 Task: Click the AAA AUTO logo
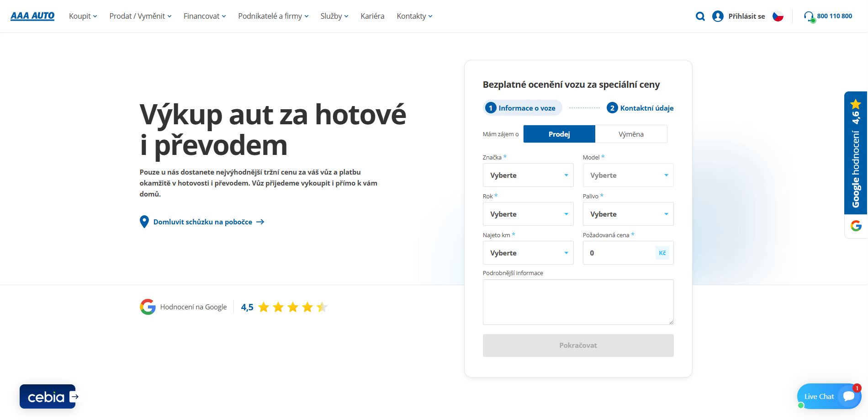(32, 16)
